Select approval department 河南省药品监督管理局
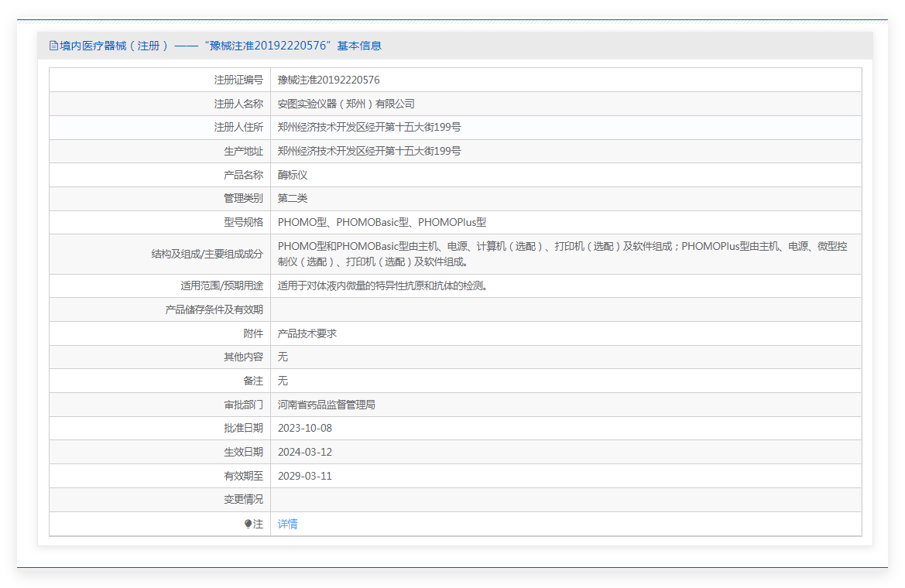 click(326, 405)
